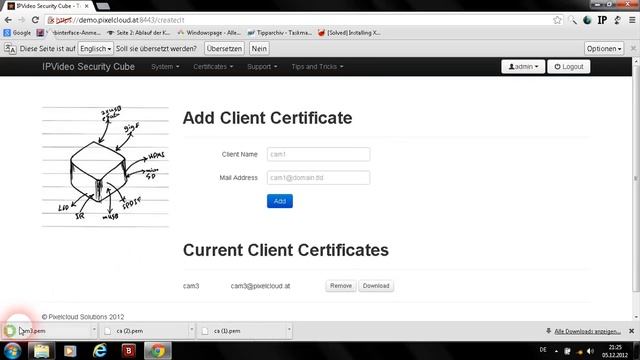The width and height of the screenshot is (640, 360).
Task: Open File Explorer from taskbar
Action: pos(41,351)
